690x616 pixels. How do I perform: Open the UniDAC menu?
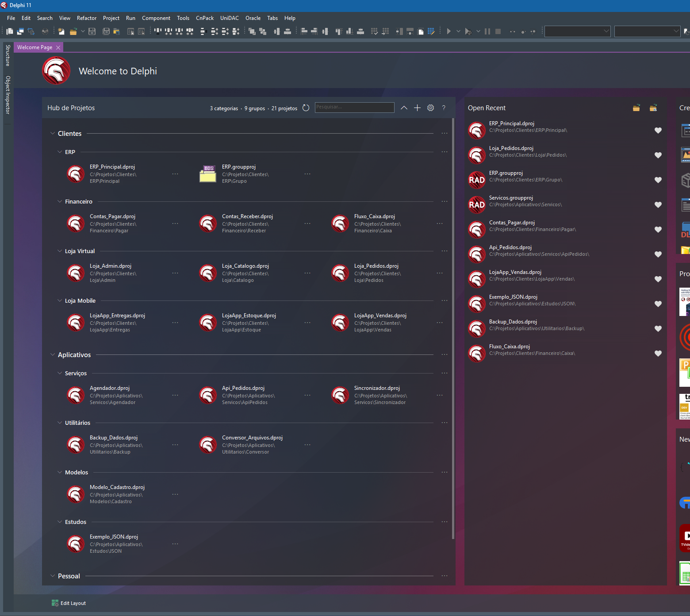pos(230,18)
